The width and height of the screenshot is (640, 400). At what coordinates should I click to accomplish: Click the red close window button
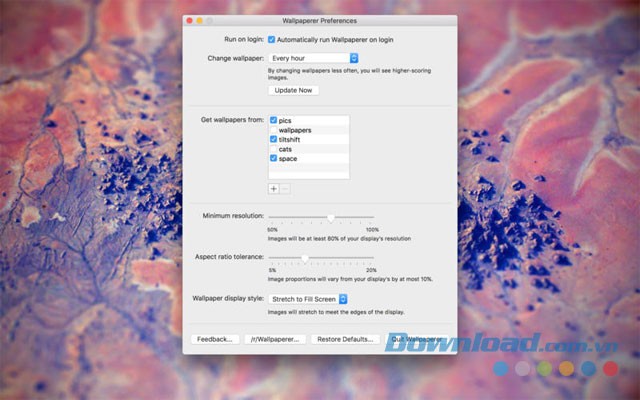(190, 20)
